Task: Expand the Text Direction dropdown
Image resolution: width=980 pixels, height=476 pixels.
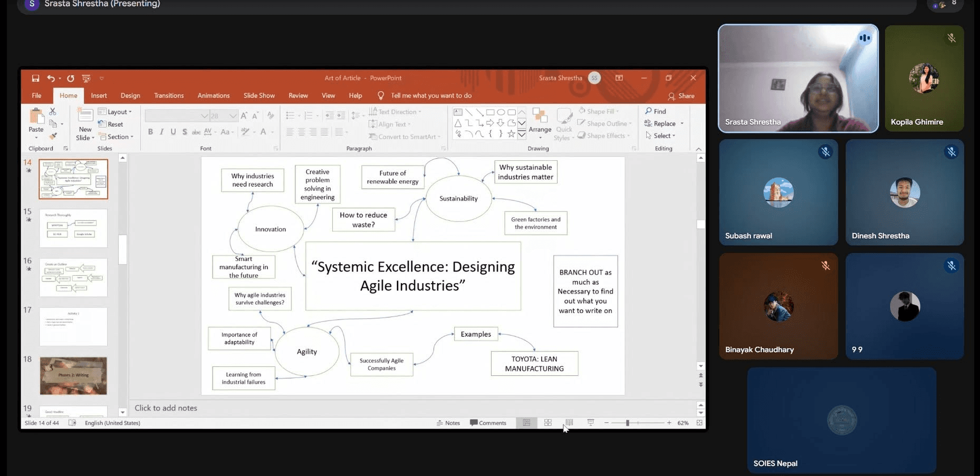Action: 395,112
